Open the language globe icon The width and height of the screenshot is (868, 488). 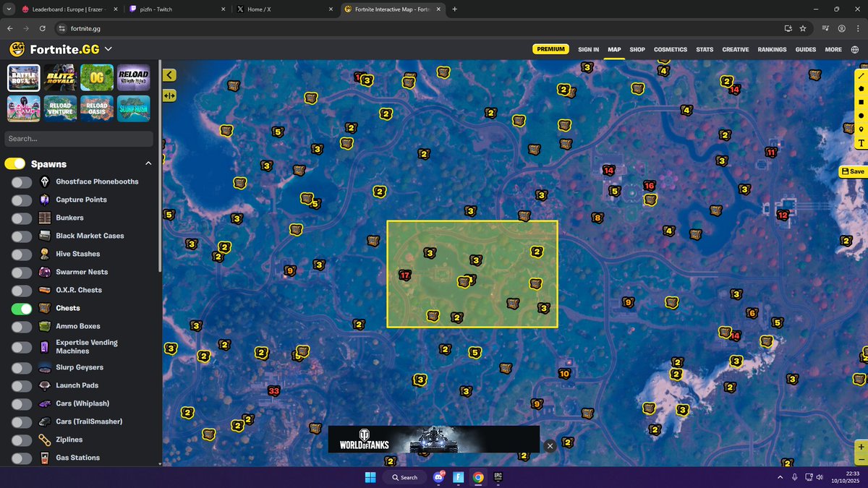coord(855,49)
